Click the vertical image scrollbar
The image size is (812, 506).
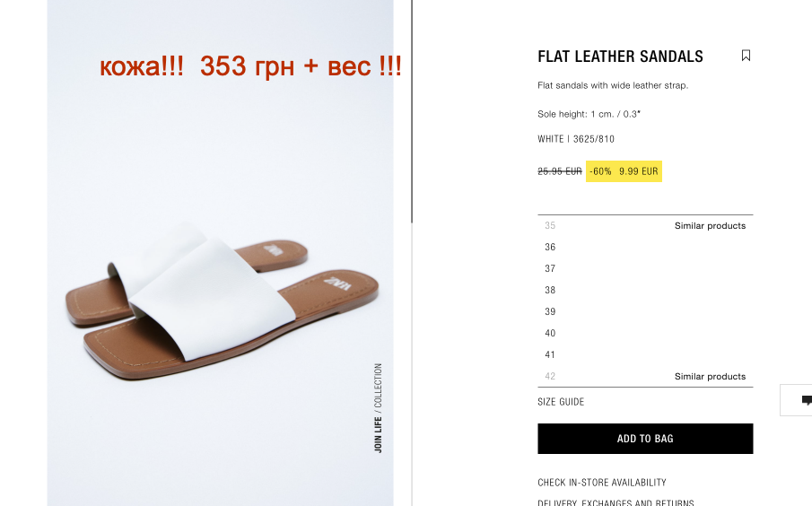click(412, 111)
